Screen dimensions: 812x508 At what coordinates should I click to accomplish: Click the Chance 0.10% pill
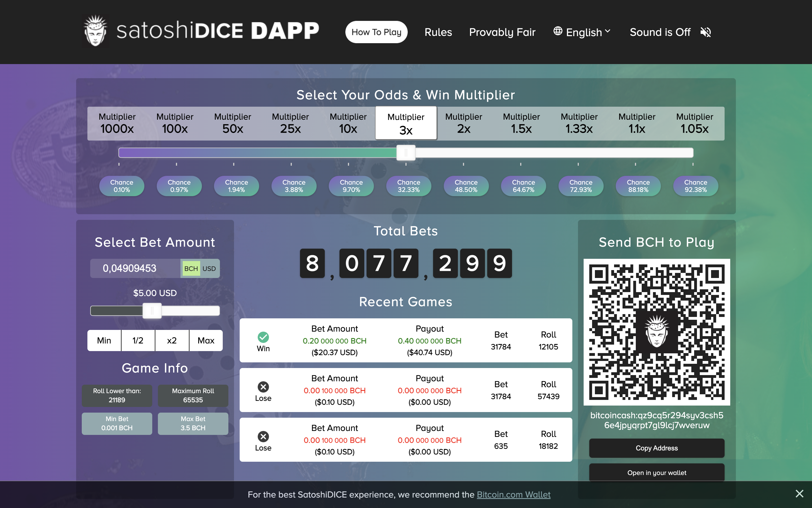tap(122, 186)
